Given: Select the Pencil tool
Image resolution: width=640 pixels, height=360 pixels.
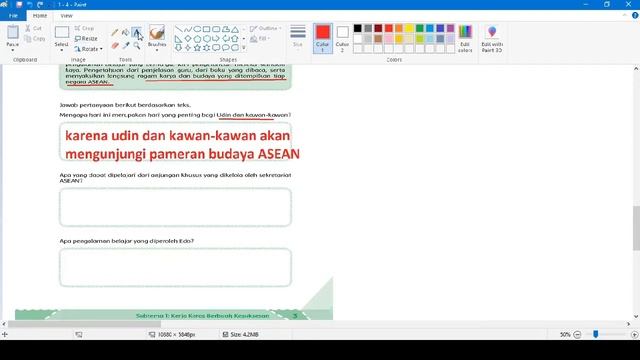Looking at the screenshot, I should point(115,32).
